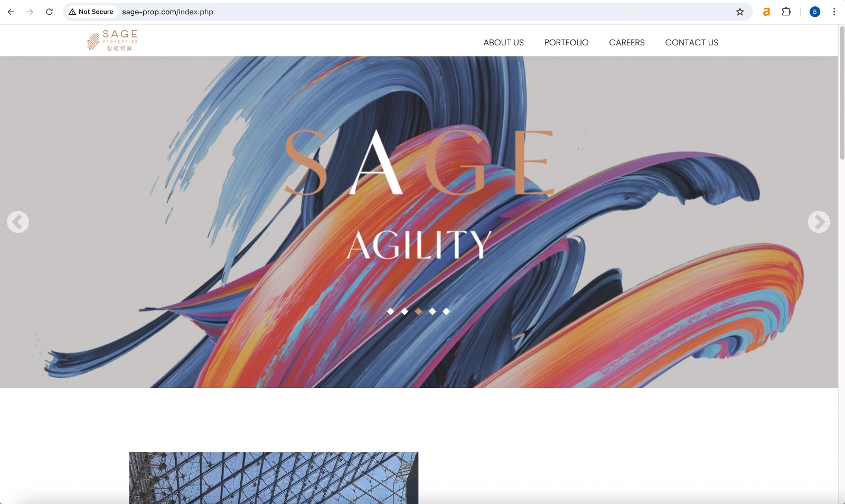Click the Sage Properties logo
This screenshot has height=504, width=845.
click(112, 40)
